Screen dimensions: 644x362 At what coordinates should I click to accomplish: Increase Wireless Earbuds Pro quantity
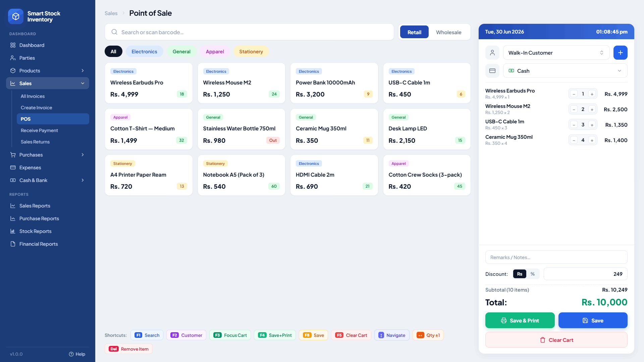pos(592,94)
